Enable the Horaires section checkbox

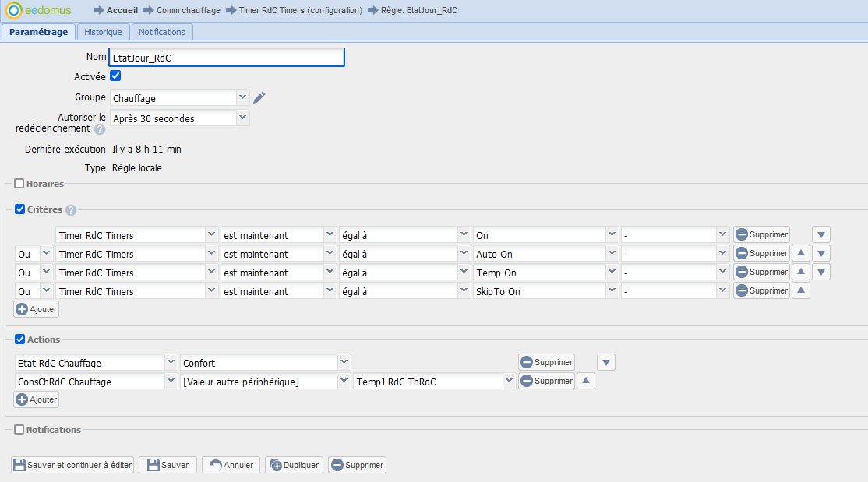tap(19, 184)
